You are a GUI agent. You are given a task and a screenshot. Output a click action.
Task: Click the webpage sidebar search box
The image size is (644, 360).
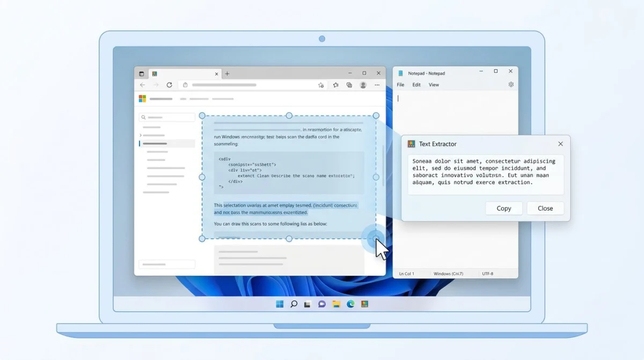[x=167, y=117]
